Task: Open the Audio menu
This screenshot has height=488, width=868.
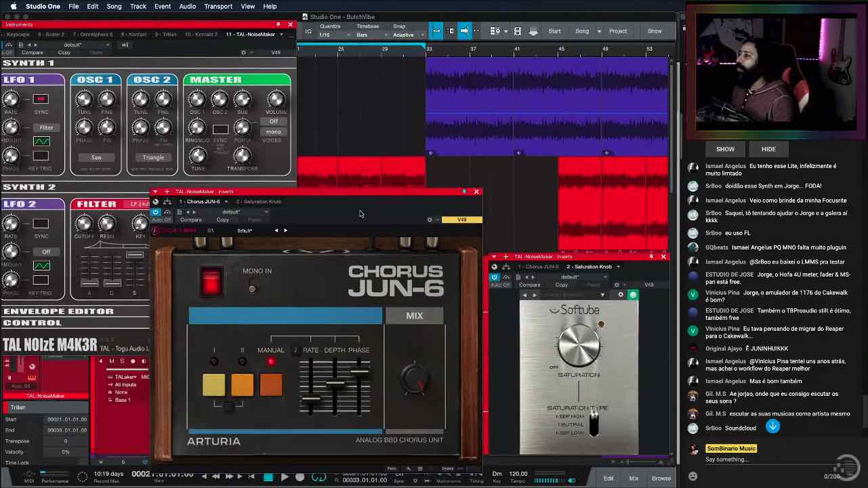Action: click(188, 6)
